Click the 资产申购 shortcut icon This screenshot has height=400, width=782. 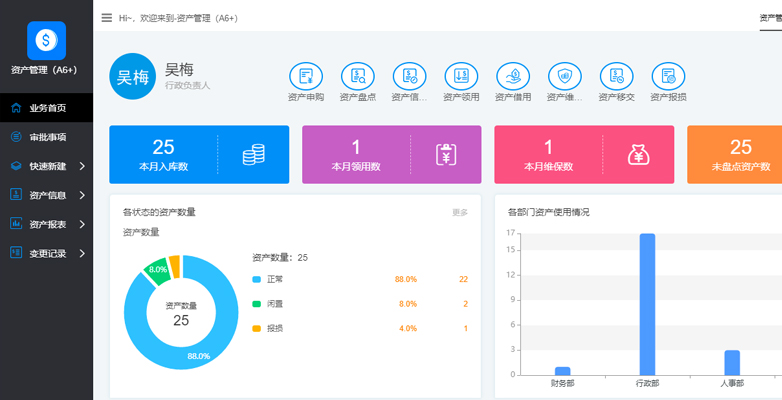click(x=305, y=76)
